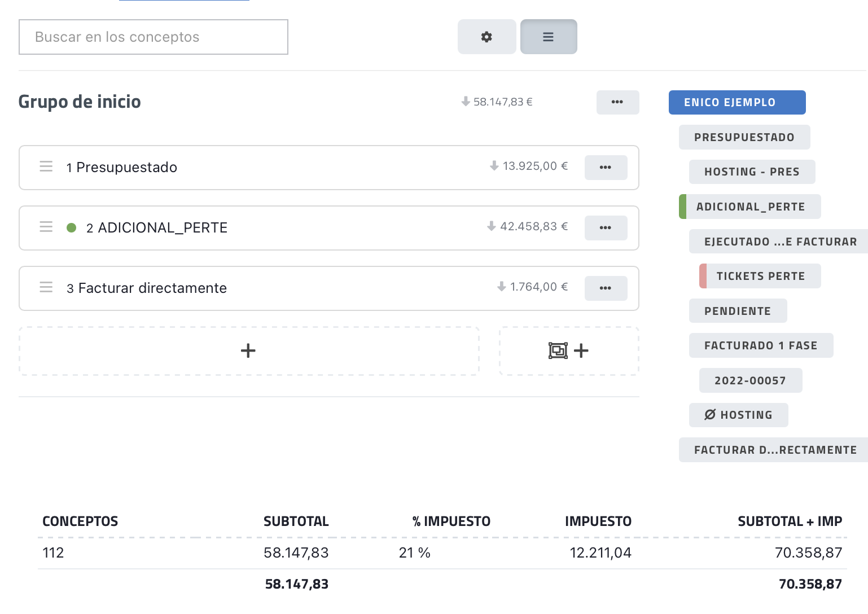The image size is (868, 614).
Task: Add a new concept with plus box
Action: tap(248, 351)
